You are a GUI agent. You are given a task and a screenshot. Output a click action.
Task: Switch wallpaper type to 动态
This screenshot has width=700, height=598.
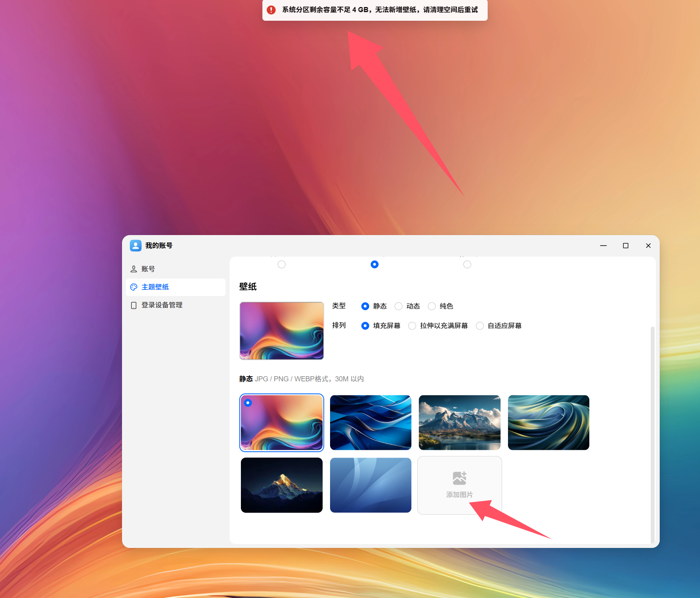click(x=407, y=306)
